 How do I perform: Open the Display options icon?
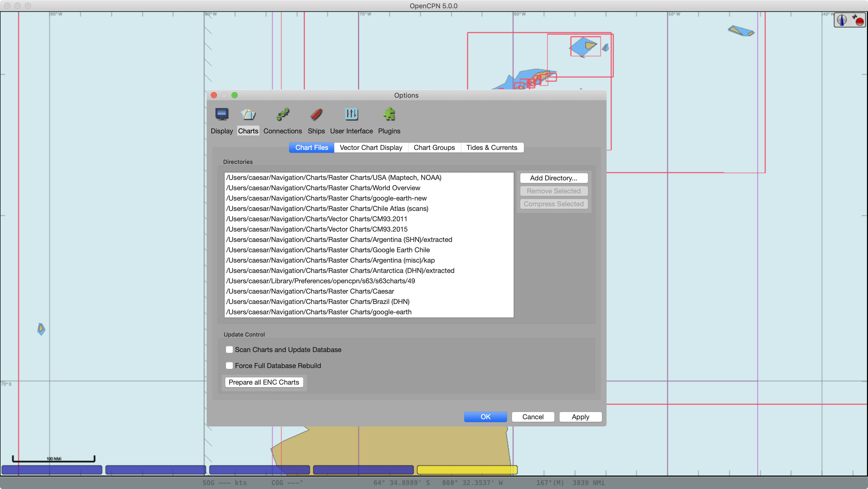pos(222,114)
